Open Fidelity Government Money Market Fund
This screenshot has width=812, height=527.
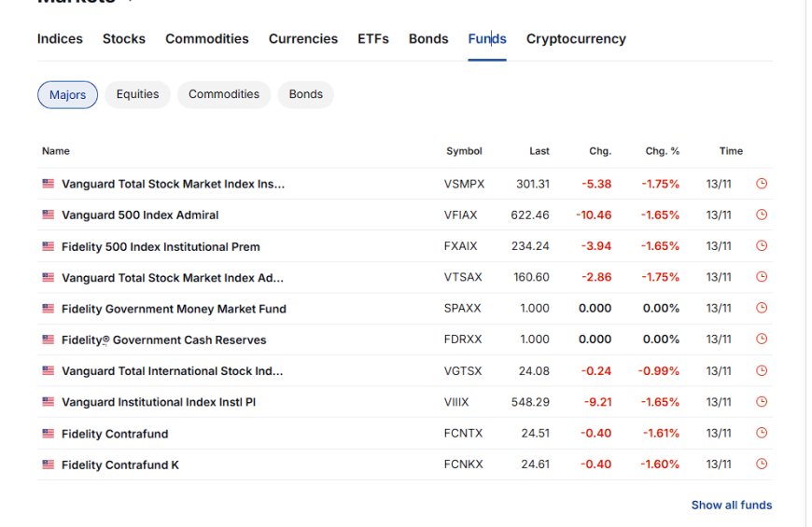[174, 309]
